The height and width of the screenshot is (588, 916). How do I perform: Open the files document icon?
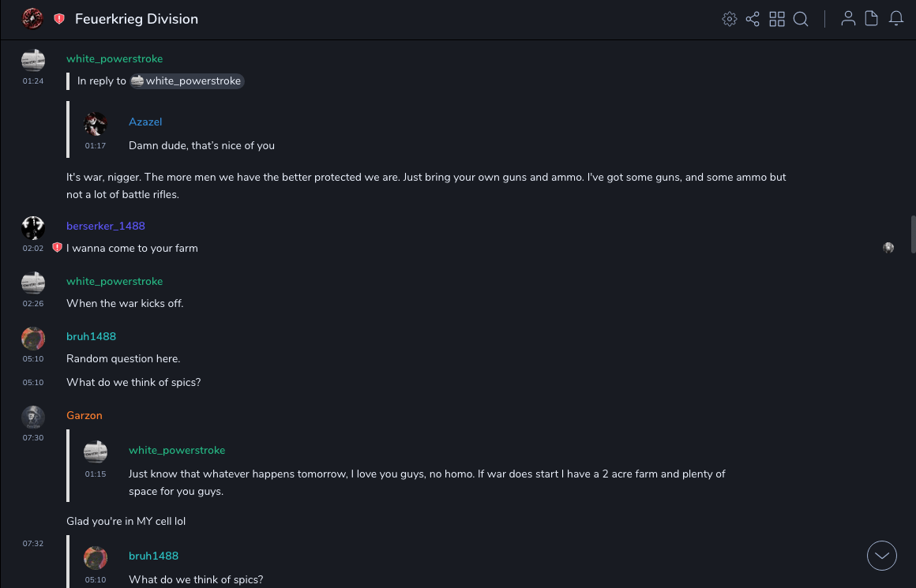click(x=872, y=19)
